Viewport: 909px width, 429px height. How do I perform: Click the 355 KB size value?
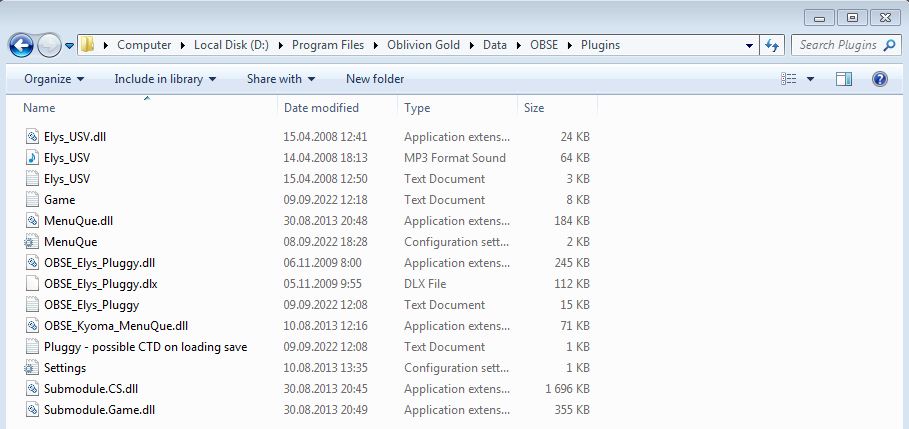(x=572, y=410)
